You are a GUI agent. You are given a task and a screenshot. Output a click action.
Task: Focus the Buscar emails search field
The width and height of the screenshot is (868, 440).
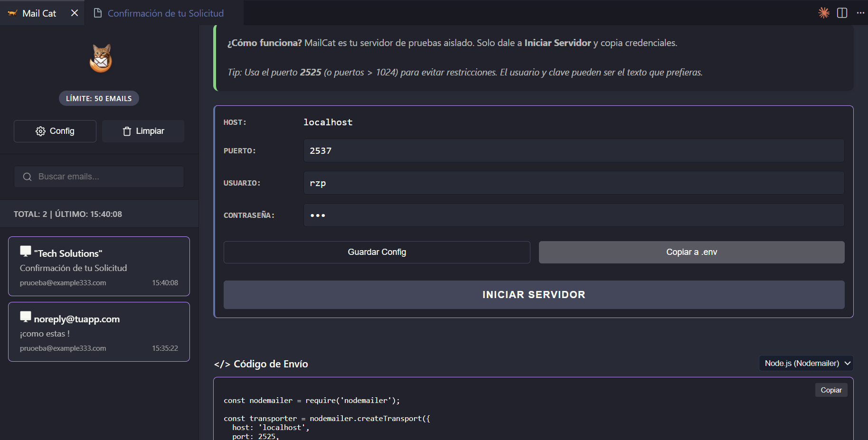pos(99,177)
